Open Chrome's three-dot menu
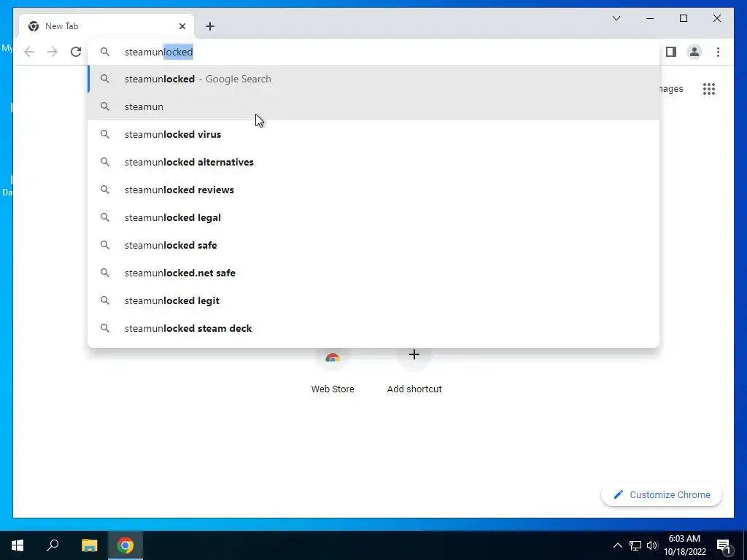Viewport: 747px width, 560px height. (x=718, y=52)
